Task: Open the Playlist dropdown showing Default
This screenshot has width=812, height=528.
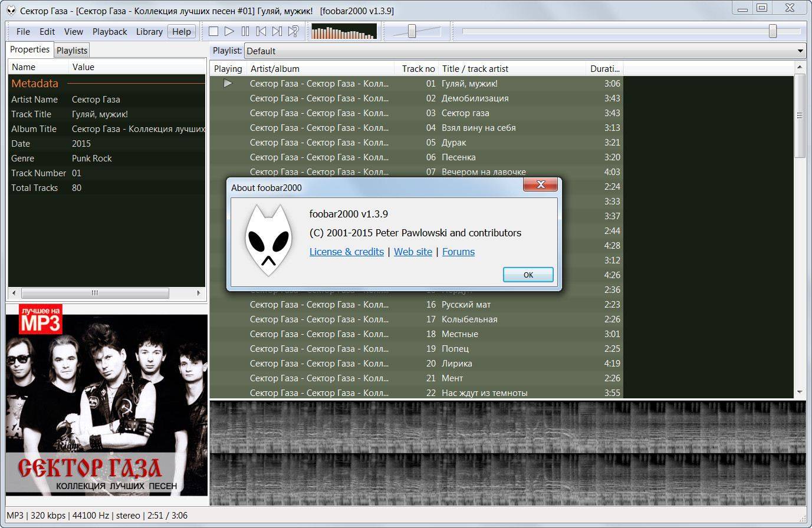Action: pos(525,51)
